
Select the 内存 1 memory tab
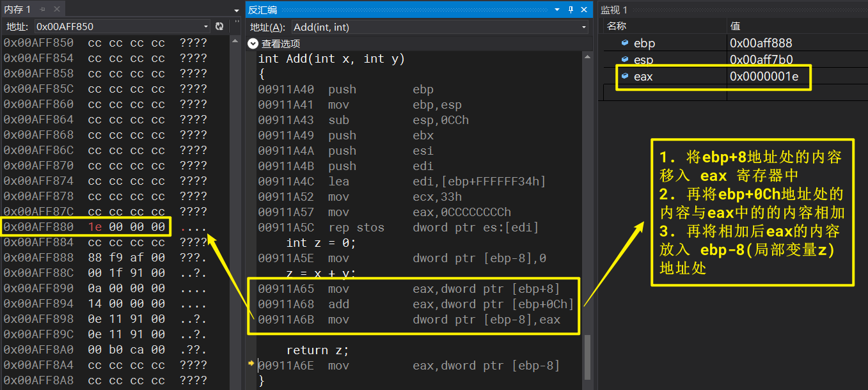18,10
